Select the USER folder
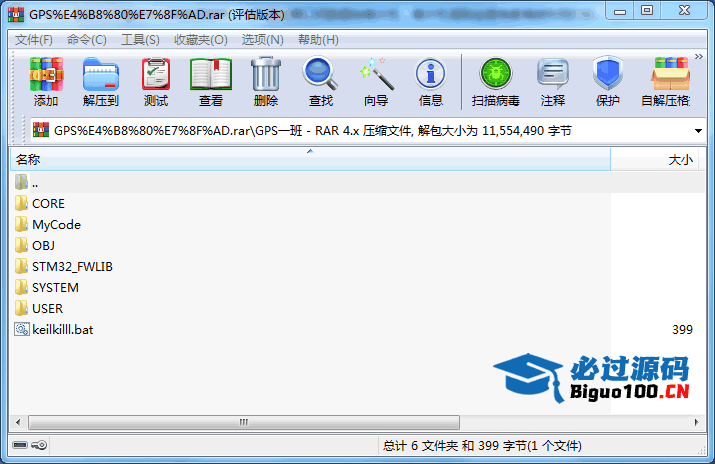The image size is (715, 464). click(x=47, y=309)
